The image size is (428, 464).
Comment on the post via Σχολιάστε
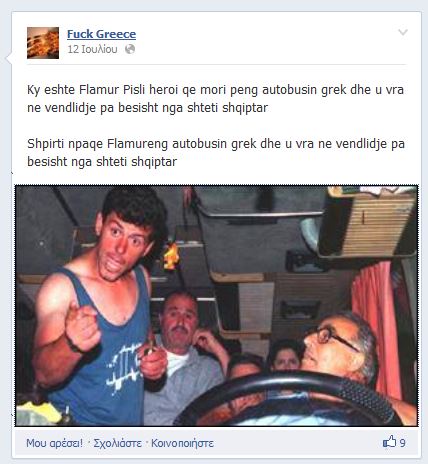tap(117, 443)
